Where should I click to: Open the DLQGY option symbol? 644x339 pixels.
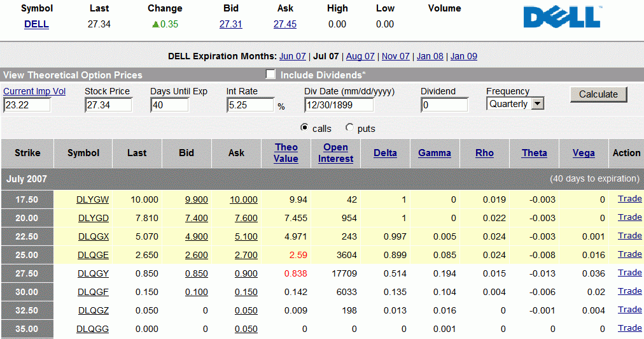point(94,273)
